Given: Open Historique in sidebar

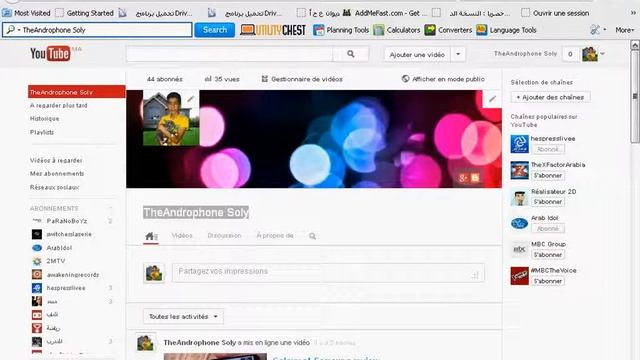Looking at the screenshot, I should (x=44, y=118).
